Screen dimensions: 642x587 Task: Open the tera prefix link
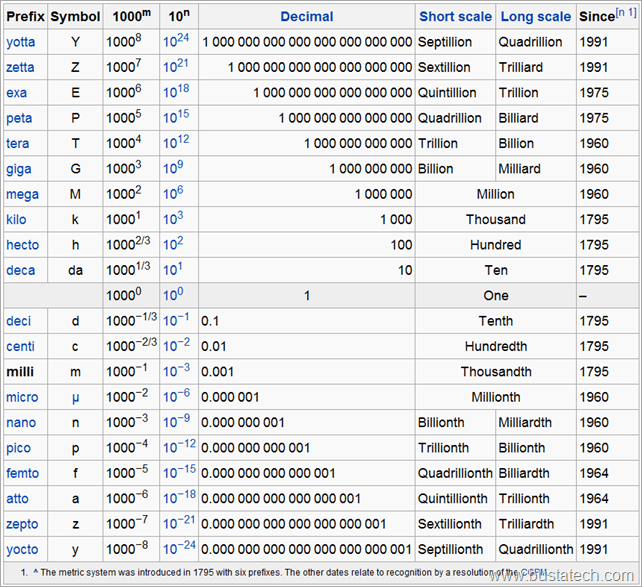[18, 144]
